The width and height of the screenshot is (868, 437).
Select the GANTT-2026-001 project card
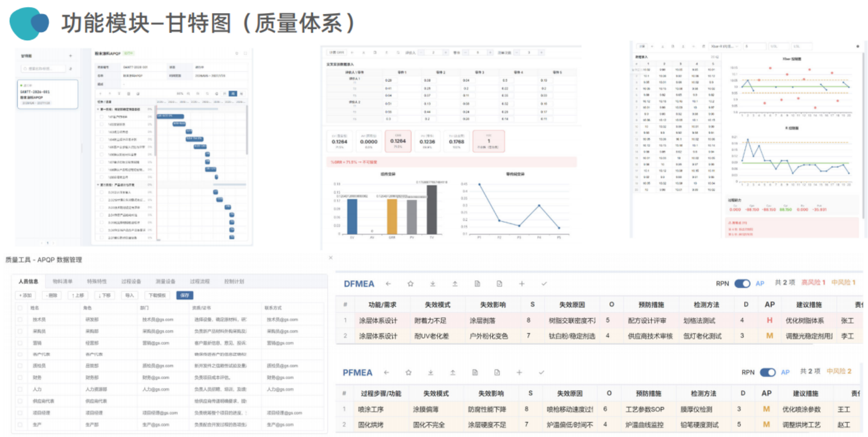tap(47, 94)
